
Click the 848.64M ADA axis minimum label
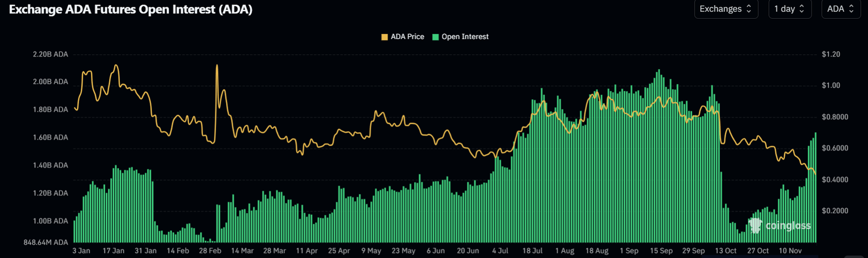pyautogui.click(x=46, y=242)
